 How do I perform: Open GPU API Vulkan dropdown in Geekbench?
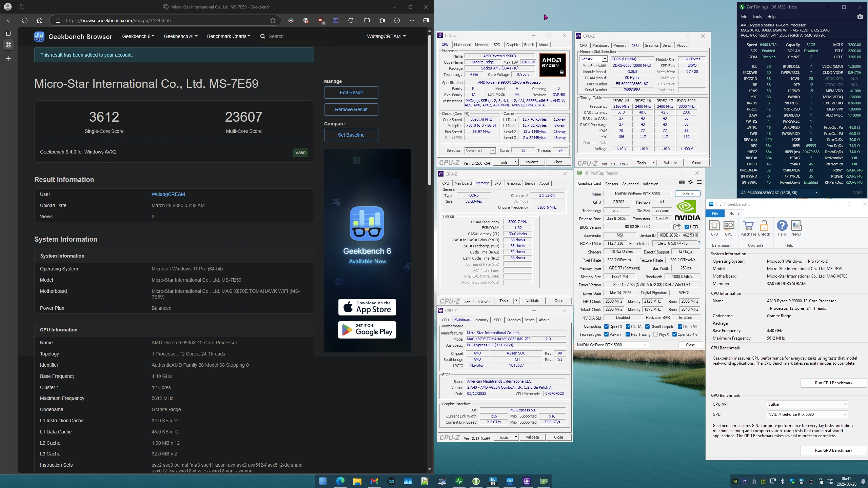[807, 404]
